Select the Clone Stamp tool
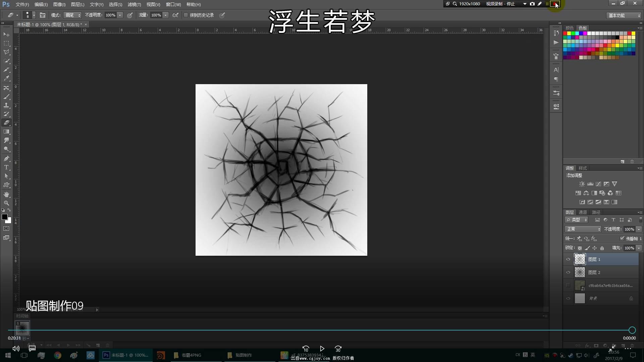Viewport: 644px width, 362px height. 6,105
